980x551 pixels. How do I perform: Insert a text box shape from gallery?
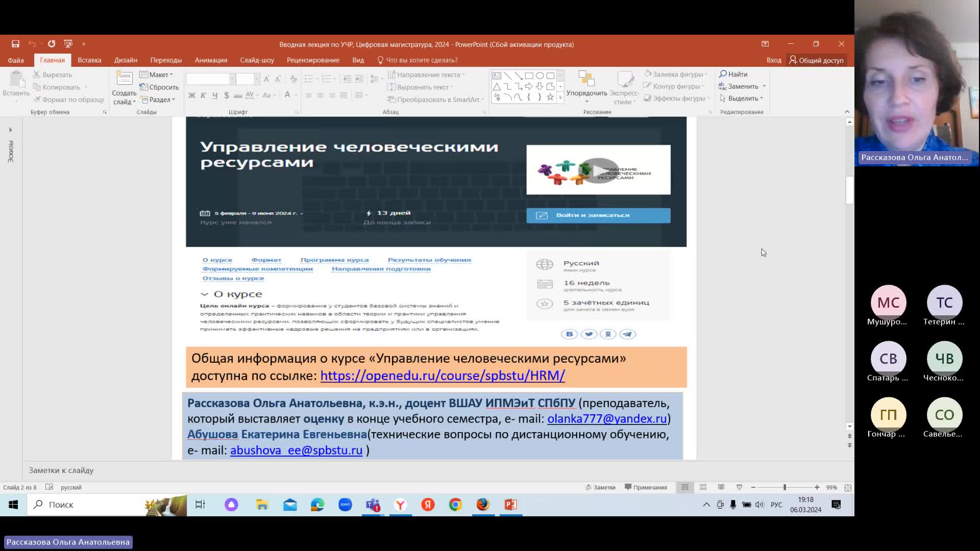(x=497, y=76)
